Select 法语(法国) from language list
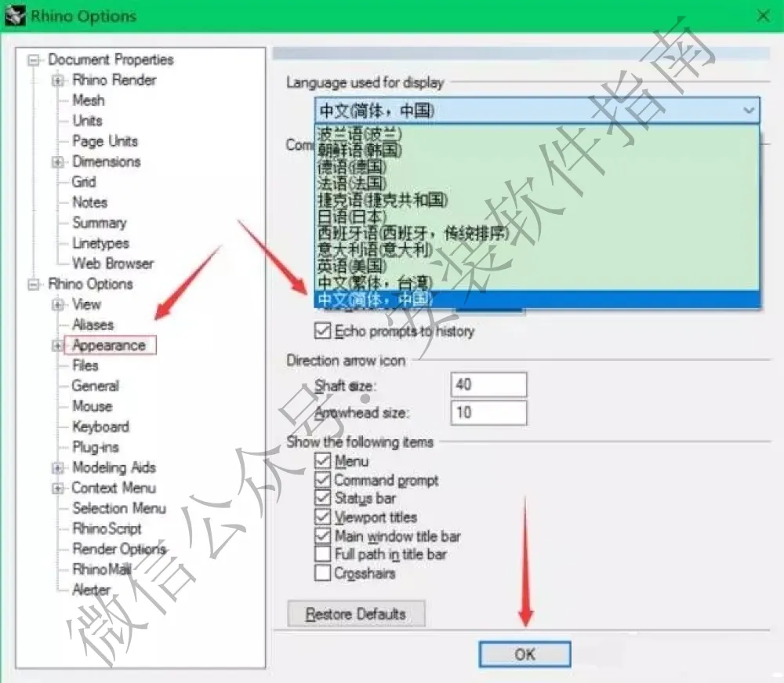The width and height of the screenshot is (784, 683). point(537,183)
